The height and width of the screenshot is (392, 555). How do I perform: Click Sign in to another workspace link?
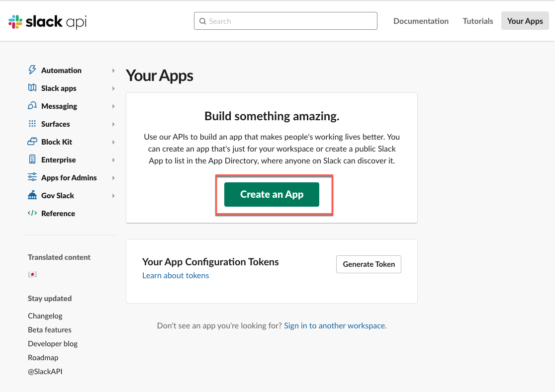[x=335, y=325]
